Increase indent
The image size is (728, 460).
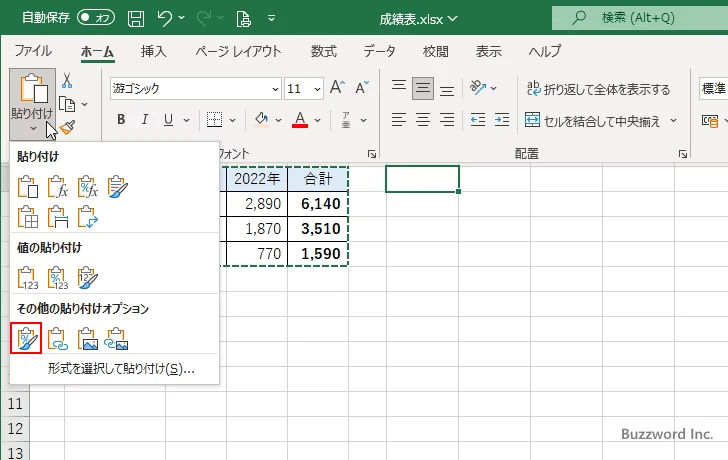point(502,120)
